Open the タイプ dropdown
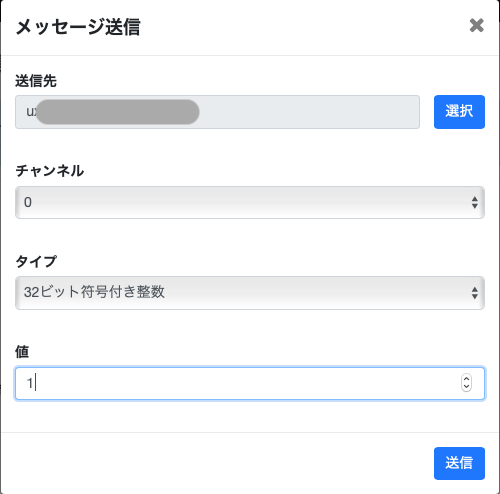 click(x=250, y=293)
